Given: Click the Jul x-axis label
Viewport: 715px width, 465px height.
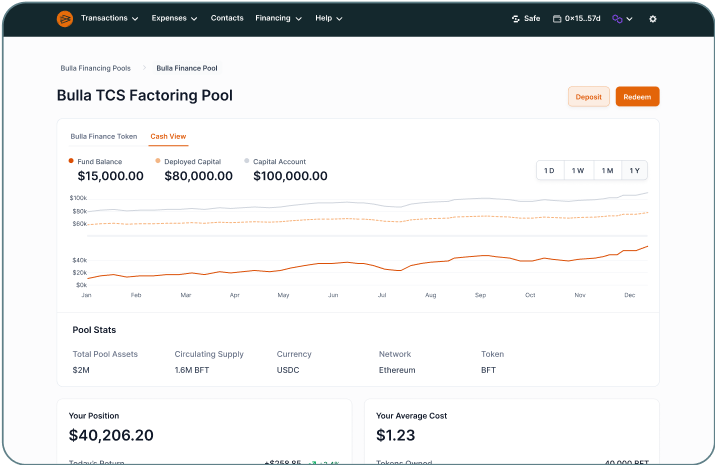Looking at the screenshot, I should 382,295.
